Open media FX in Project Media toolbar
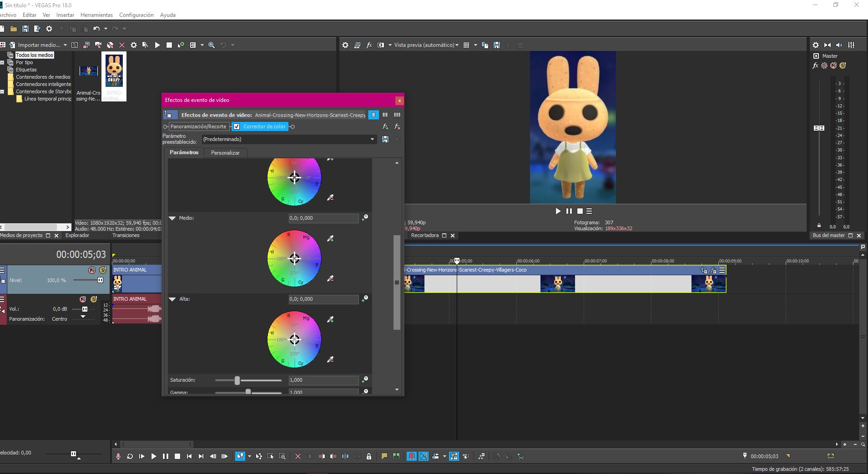 [x=146, y=45]
